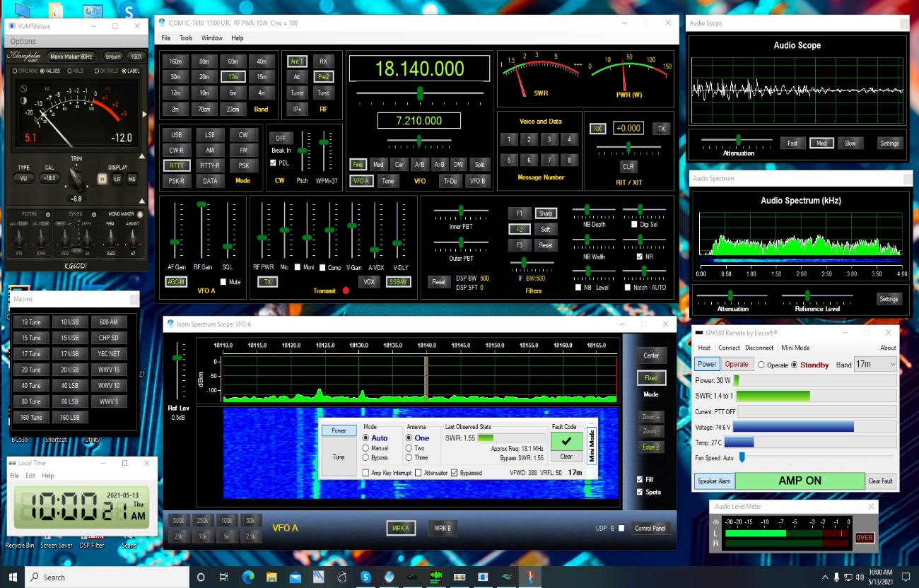Screen dimensions: 919x588
Task: Turn the TRIM knob in VUMTdeluxe
Action: tap(75, 179)
